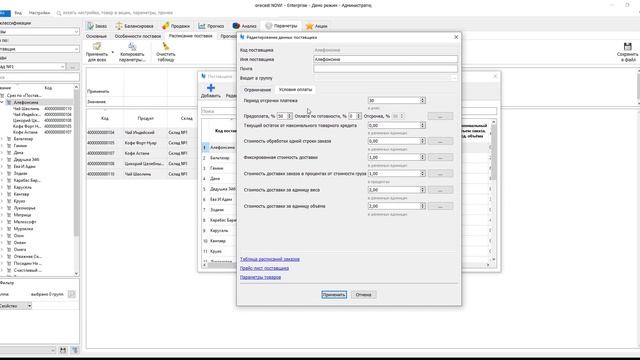Click the Отмена button in dialog
640x360 pixels.
point(363,295)
